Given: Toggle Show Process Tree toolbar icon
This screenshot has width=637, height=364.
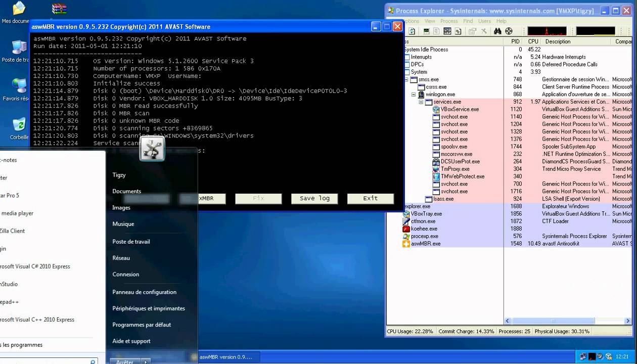Looking at the screenshot, I should (437, 31).
